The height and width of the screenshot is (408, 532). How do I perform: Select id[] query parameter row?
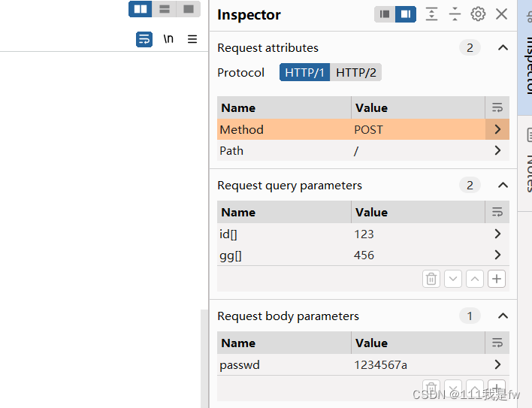point(363,234)
